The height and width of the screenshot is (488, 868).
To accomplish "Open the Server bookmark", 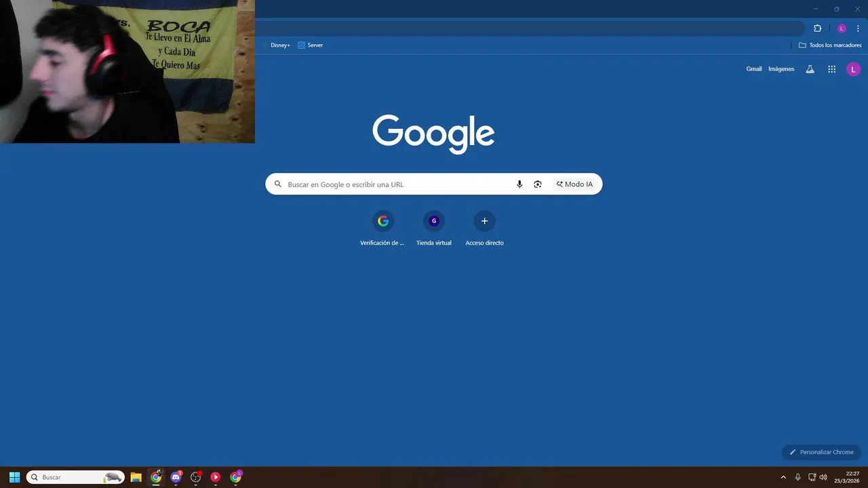I will (311, 45).
